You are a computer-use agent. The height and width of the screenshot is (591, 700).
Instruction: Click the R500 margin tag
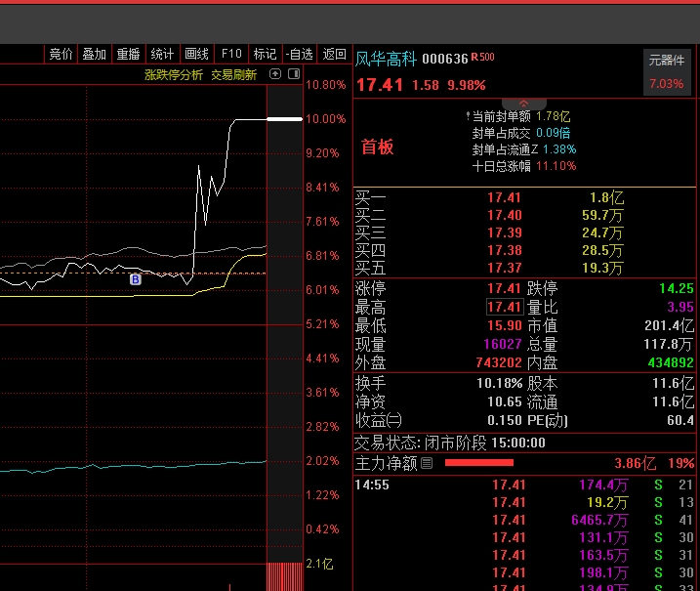[482, 58]
